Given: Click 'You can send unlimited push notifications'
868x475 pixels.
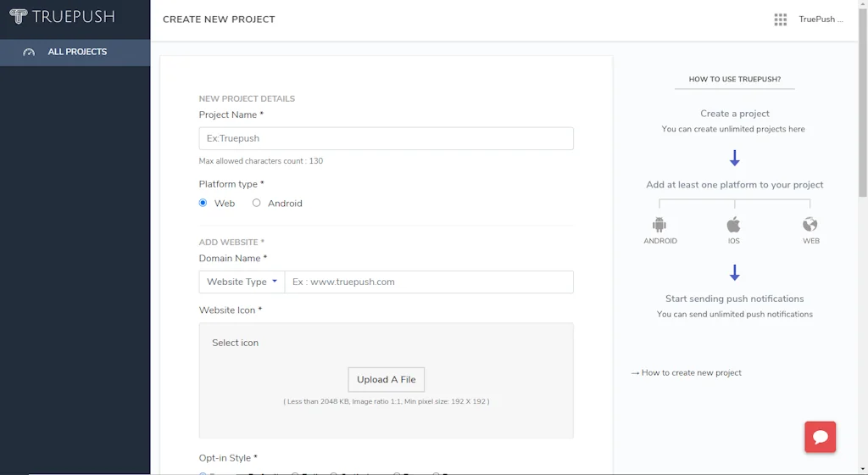Looking at the screenshot, I should pyautogui.click(x=735, y=315).
